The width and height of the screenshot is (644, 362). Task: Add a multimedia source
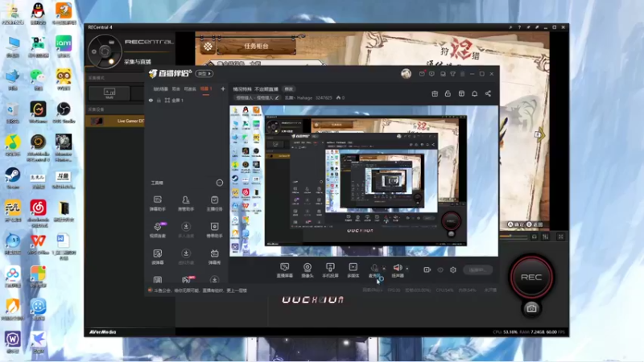(x=353, y=270)
